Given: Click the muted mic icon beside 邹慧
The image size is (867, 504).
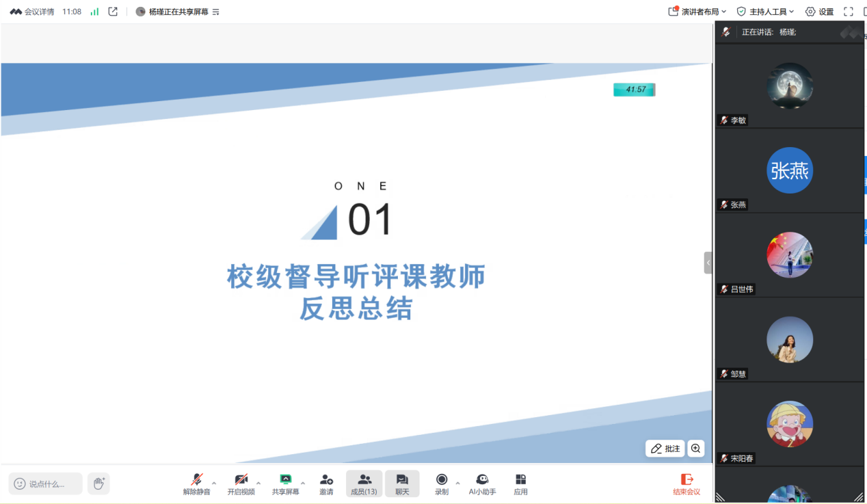Looking at the screenshot, I should coord(724,374).
